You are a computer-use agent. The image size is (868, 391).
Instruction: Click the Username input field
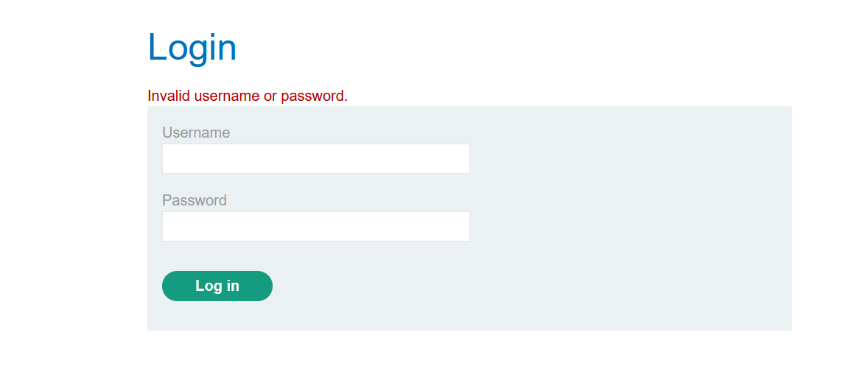(315, 159)
